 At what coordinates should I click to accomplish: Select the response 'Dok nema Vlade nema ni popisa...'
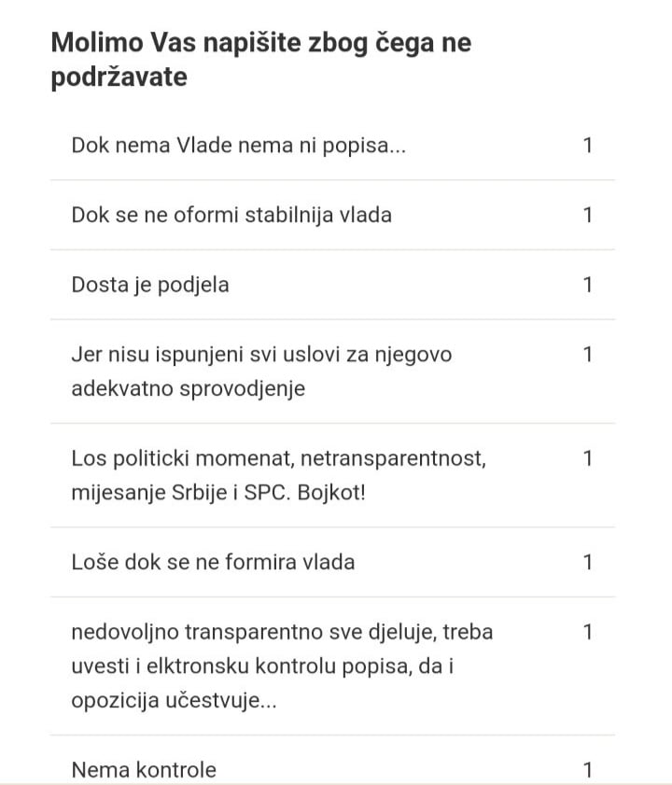238,146
